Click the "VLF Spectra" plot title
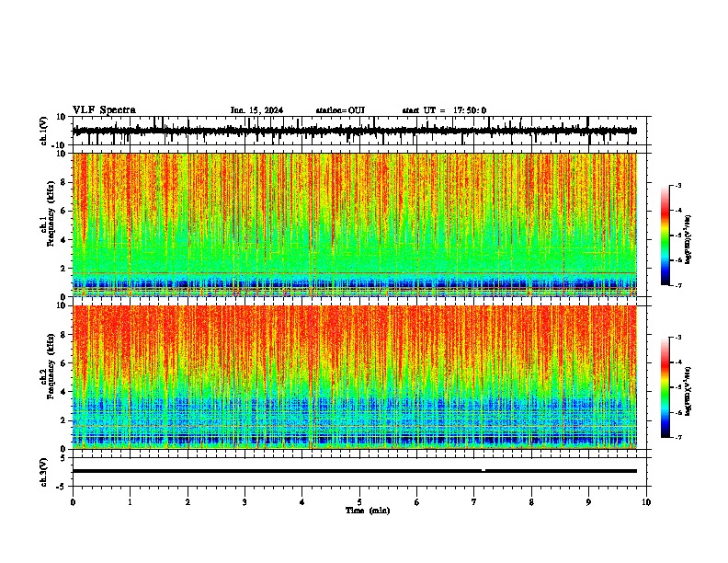Viewport: 728px width, 563px height. [104, 110]
